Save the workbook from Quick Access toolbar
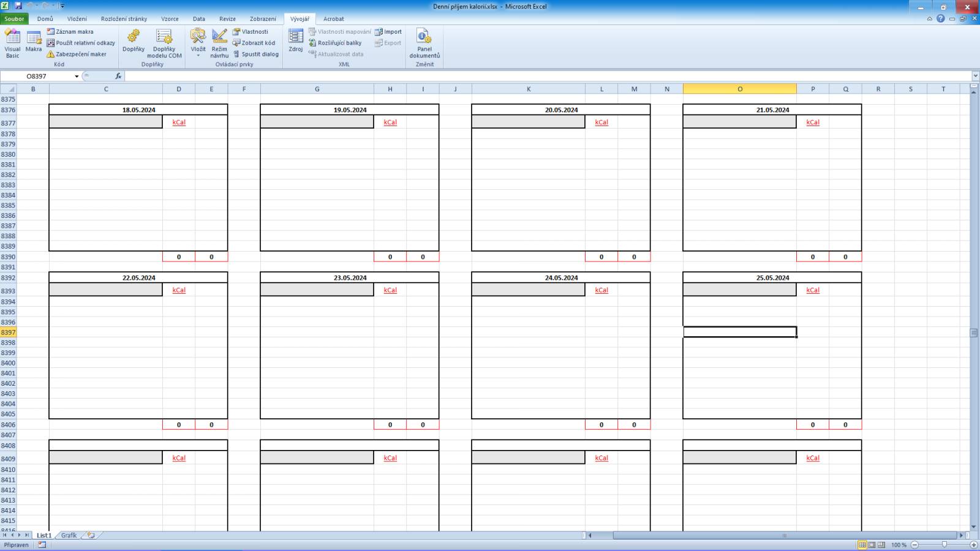Viewport: 980px width, 551px height. pyautogui.click(x=18, y=6)
